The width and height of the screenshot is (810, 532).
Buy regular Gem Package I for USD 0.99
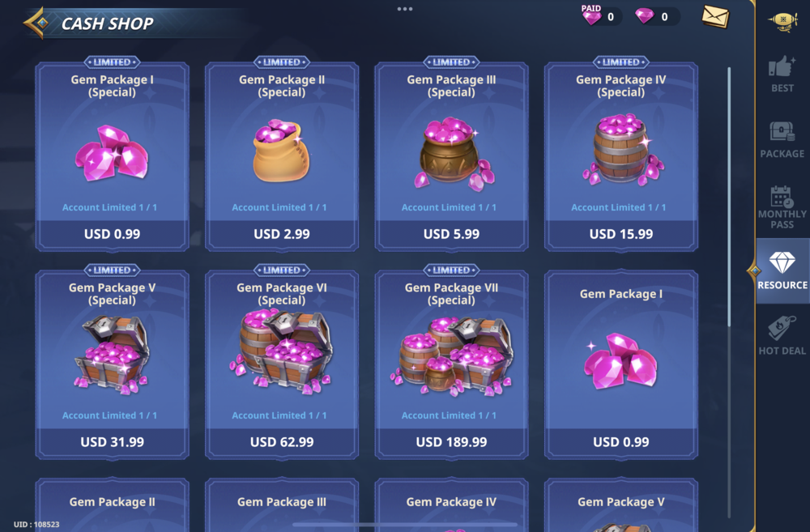621,442
